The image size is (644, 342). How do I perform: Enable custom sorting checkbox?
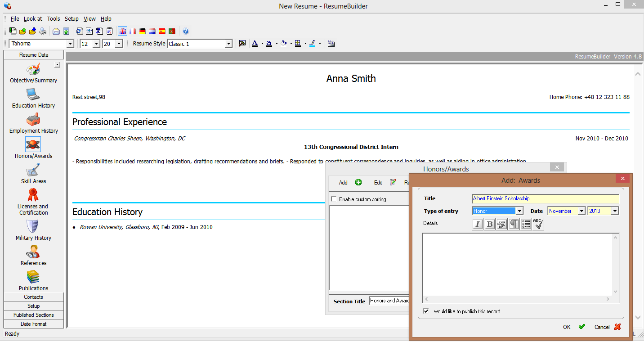pyautogui.click(x=334, y=199)
